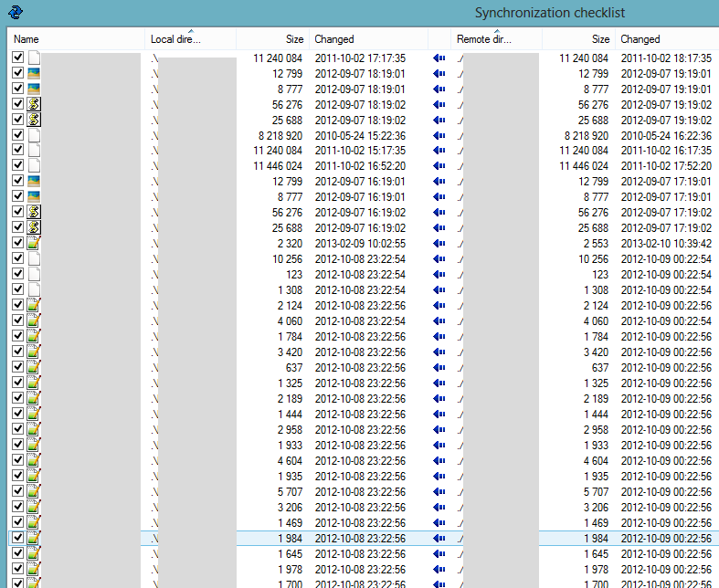Sort by the Local directory column header
The height and width of the screenshot is (588, 719).
point(189,39)
